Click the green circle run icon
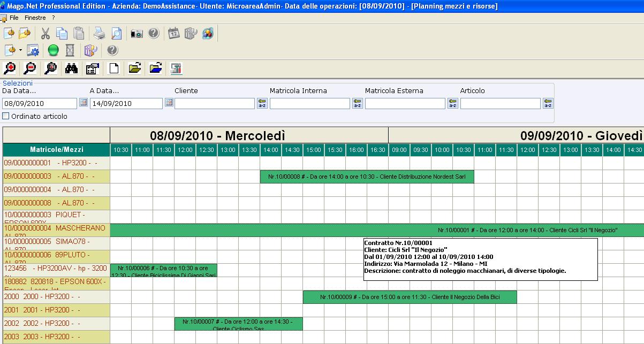Image resolution: width=644 pixels, height=344 pixels. tap(53, 50)
